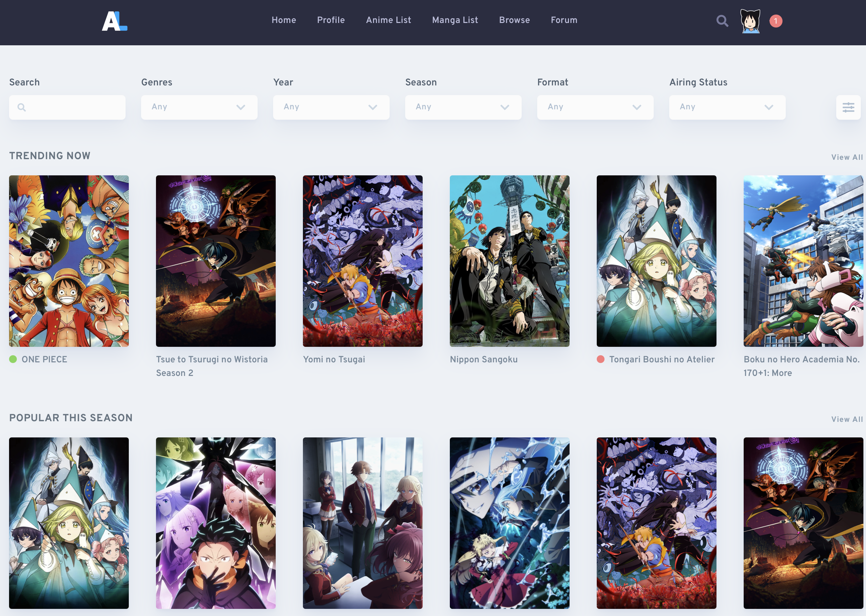The height and width of the screenshot is (616, 866).
Task: Open the Browse nav item
Action: [514, 20]
